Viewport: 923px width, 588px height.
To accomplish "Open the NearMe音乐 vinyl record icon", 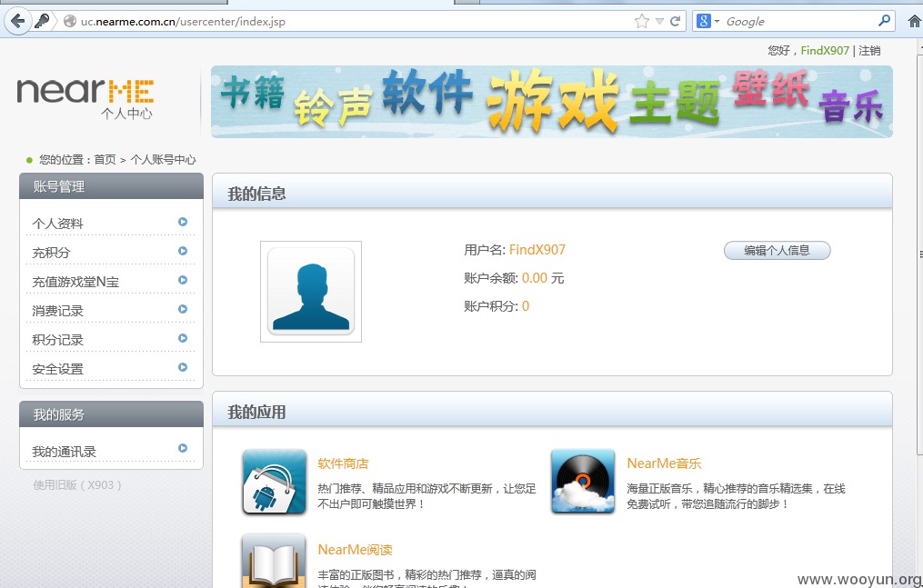I will [x=583, y=483].
